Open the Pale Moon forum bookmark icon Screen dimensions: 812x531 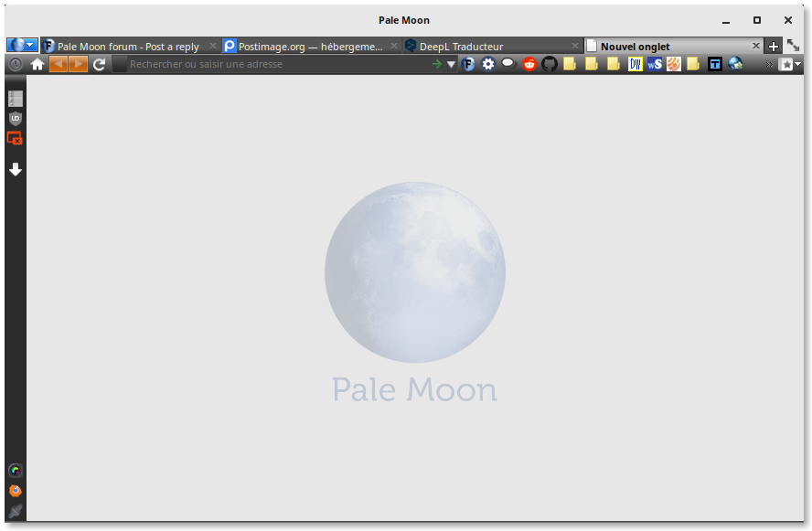(468, 64)
